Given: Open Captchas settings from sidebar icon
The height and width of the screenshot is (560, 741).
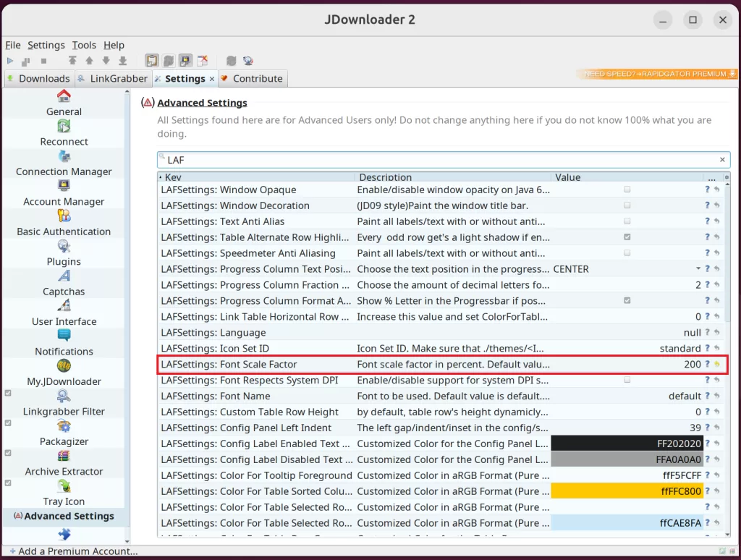Looking at the screenshot, I should tap(64, 276).
